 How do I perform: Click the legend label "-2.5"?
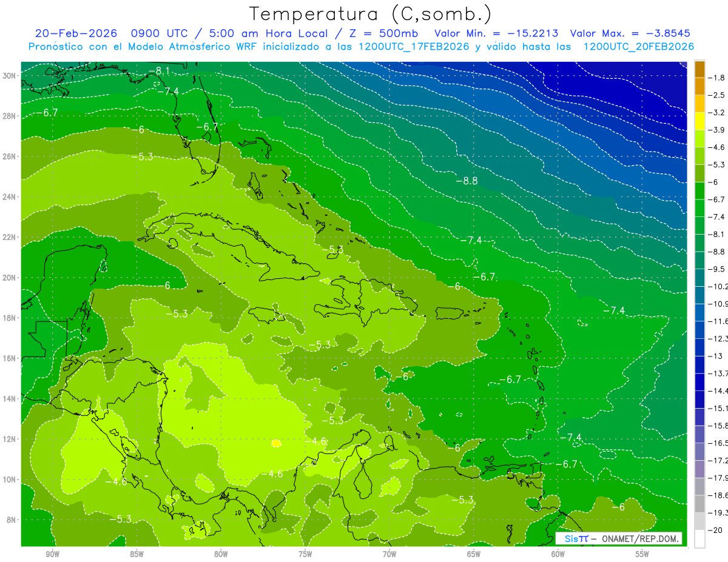[717, 95]
